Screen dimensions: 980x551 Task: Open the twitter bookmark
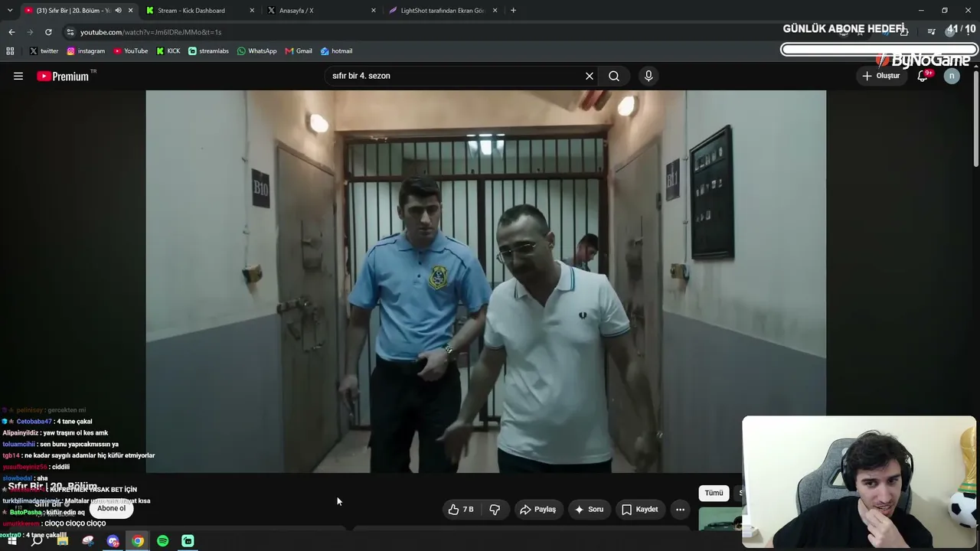click(x=44, y=51)
